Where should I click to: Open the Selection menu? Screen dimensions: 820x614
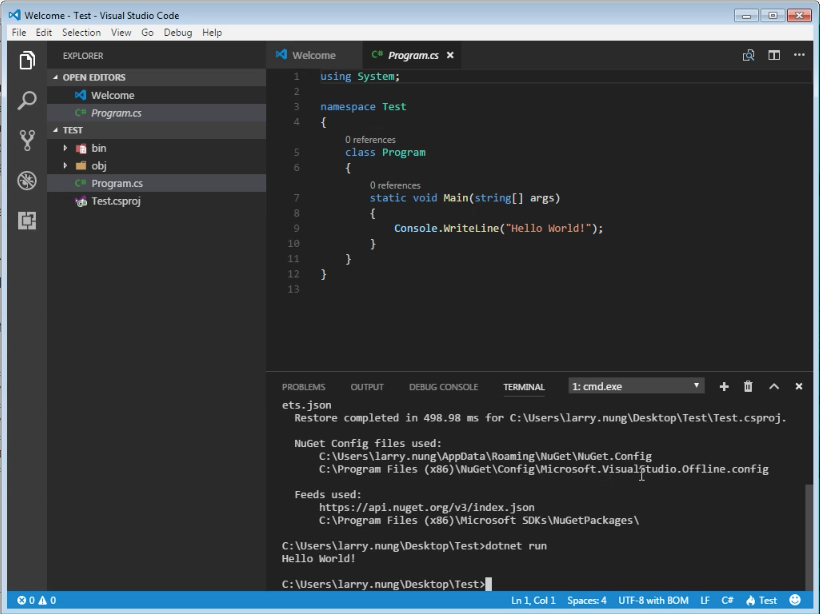tap(81, 32)
